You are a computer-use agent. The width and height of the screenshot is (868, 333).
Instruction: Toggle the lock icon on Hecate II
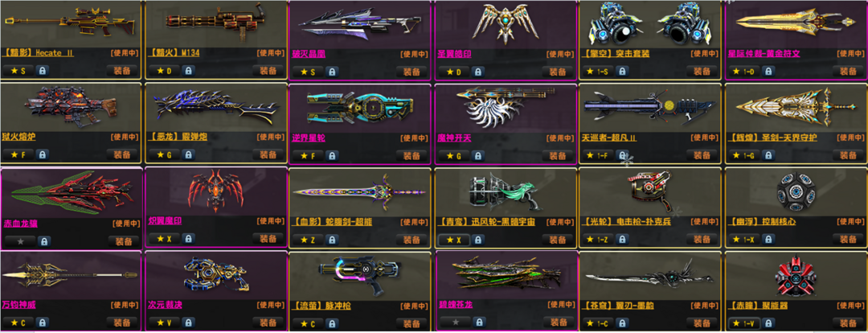[42, 71]
